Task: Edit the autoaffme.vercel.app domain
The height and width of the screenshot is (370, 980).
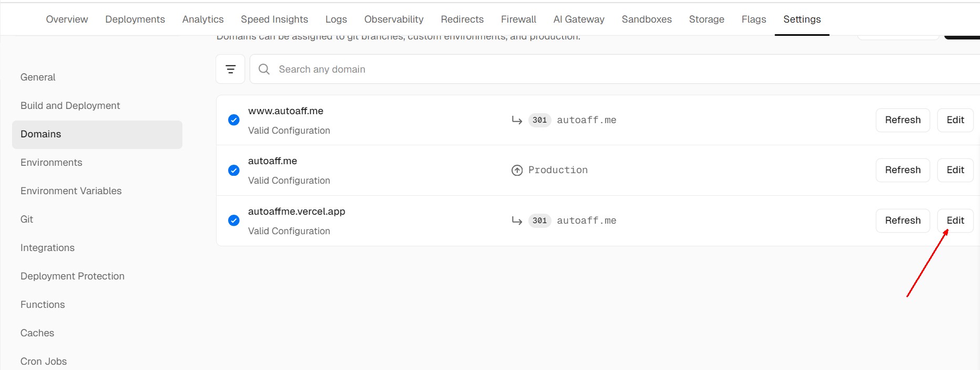Action: coord(955,221)
